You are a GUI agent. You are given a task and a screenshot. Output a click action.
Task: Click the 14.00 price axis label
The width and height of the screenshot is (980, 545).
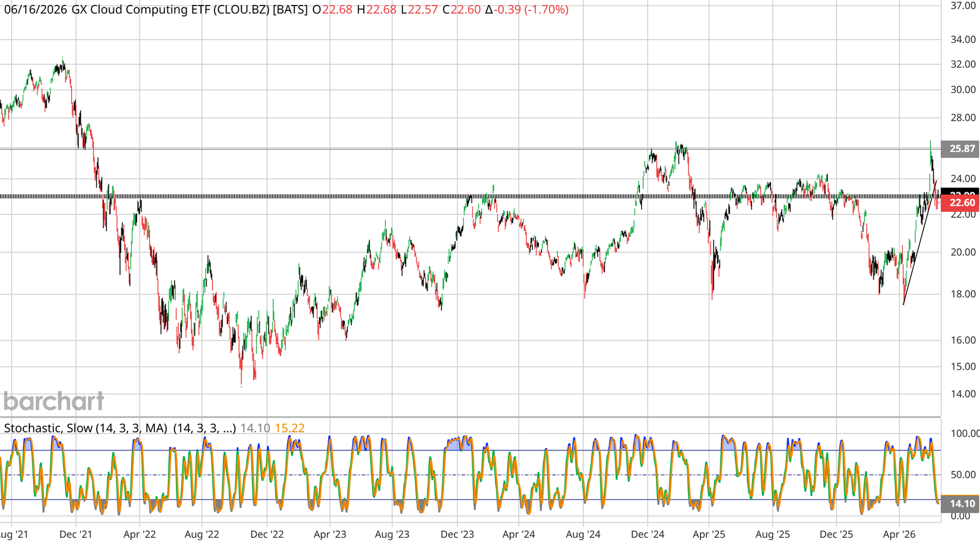coord(963,394)
